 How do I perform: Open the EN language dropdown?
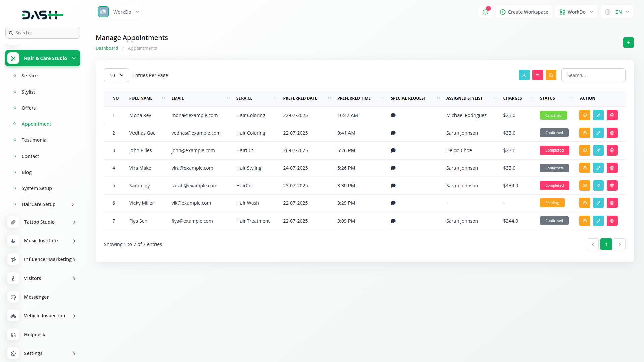click(x=618, y=12)
